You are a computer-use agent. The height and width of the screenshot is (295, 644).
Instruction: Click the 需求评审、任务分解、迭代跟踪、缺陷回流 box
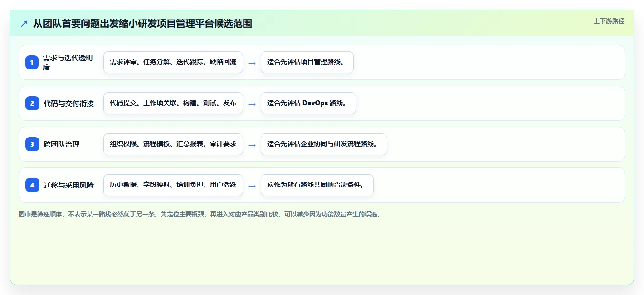pyautogui.click(x=173, y=62)
